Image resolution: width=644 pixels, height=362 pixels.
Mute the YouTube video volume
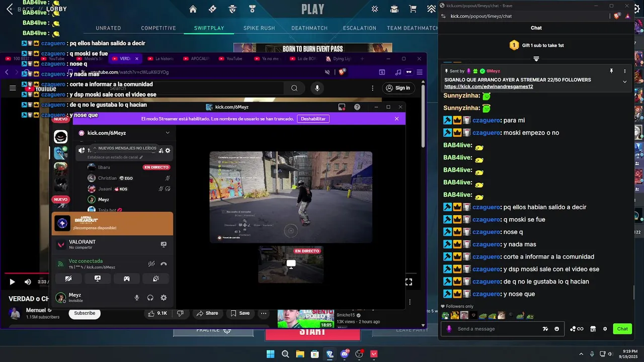28,282
